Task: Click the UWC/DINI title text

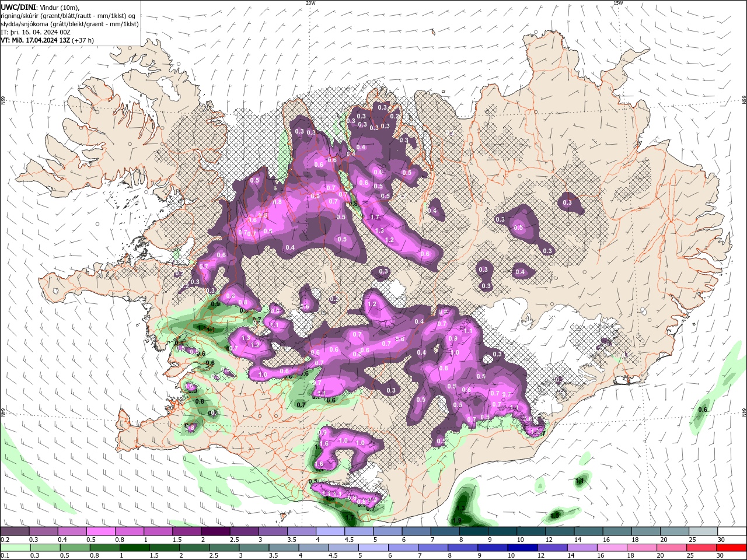Action: point(17,7)
